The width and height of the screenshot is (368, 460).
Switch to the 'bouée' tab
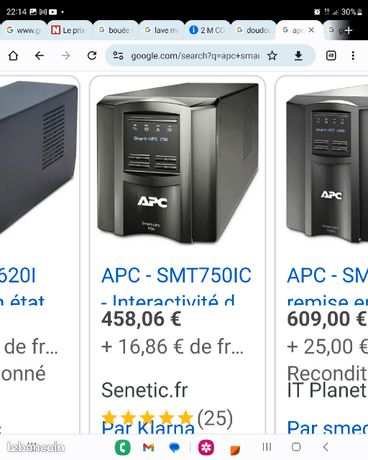115,30
